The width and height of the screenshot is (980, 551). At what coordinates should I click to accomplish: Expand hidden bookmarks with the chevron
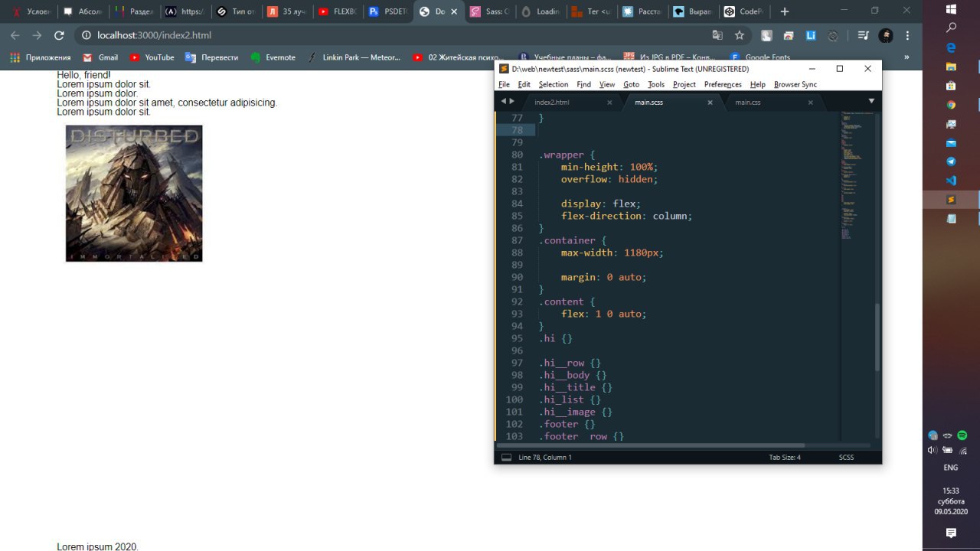[907, 57]
